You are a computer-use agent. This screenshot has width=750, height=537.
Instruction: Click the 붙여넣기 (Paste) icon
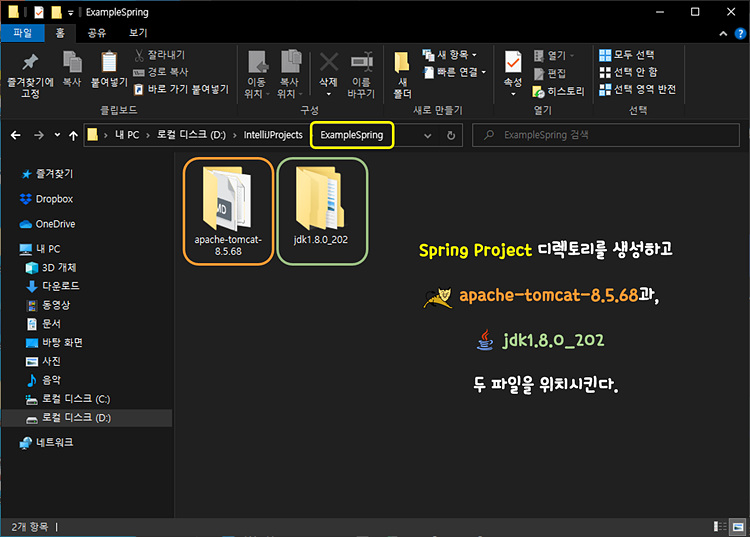pyautogui.click(x=109, y=68)
